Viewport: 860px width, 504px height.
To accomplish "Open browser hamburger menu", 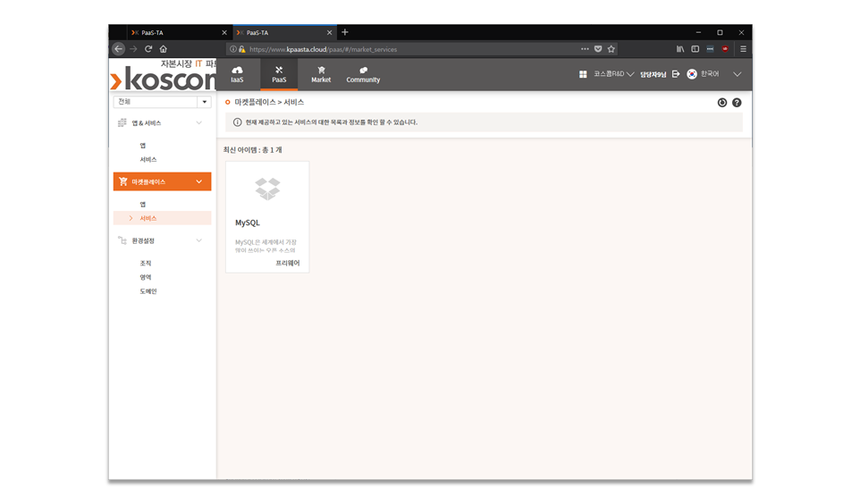I will 743,49.
